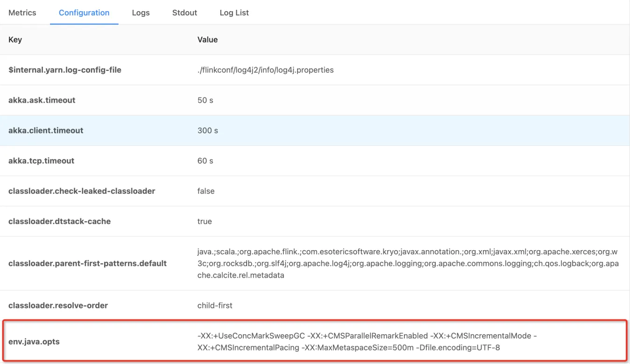Select the classloader.check-leaked-classloader key
The height and width of the screenshot is (364, 630).
(82, 191)
